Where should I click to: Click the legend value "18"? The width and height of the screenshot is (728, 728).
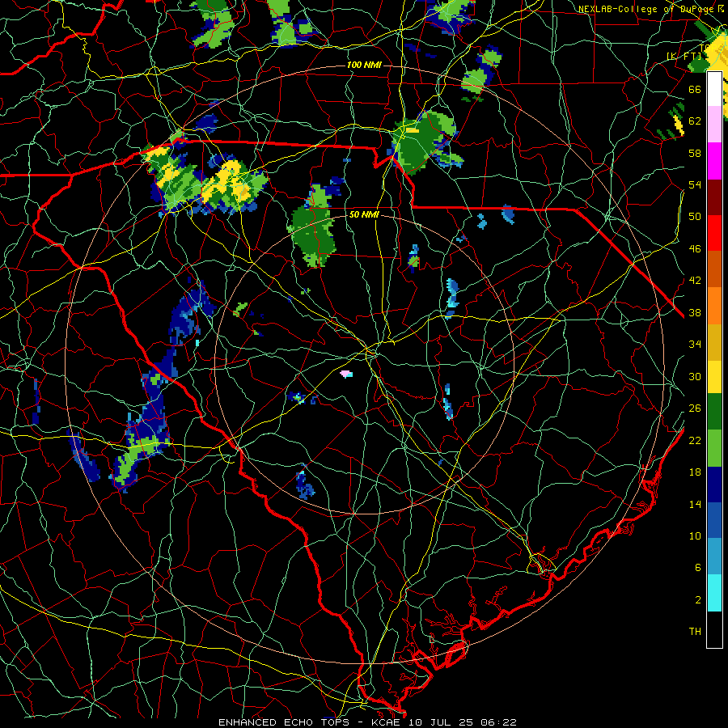695,472
